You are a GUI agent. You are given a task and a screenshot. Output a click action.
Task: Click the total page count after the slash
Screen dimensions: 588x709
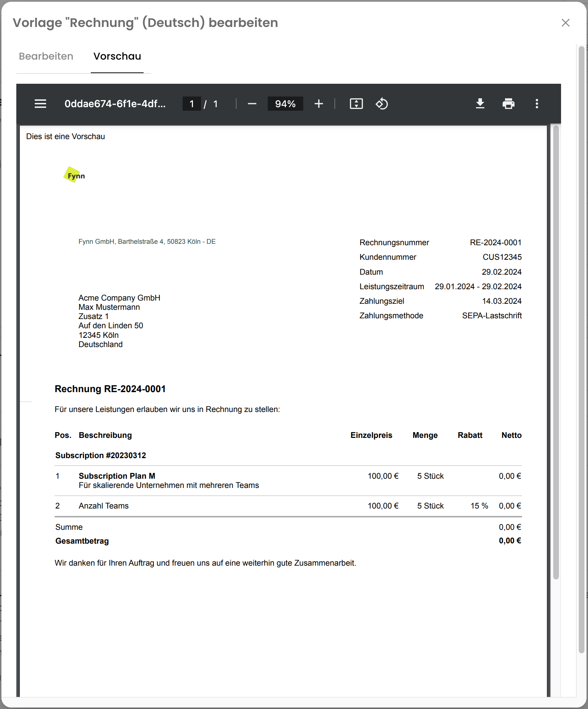[x=215, y=104]
